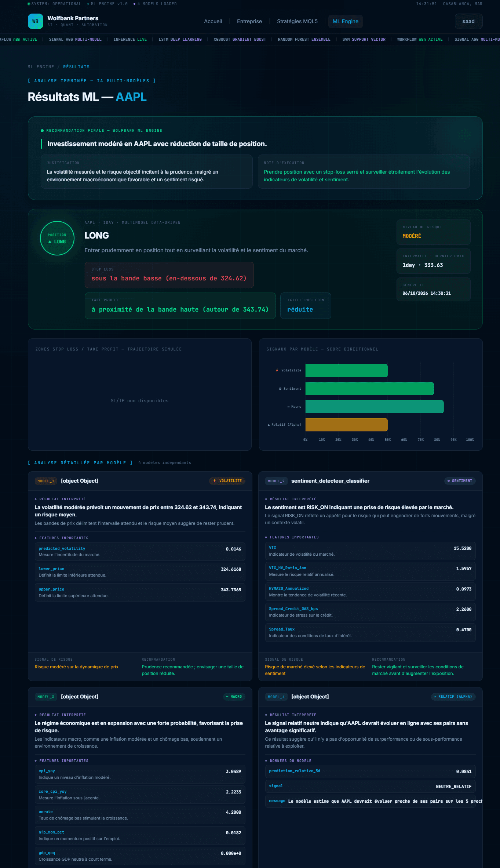
Task: Click the WB logo icon
Action: click(35, 21)
